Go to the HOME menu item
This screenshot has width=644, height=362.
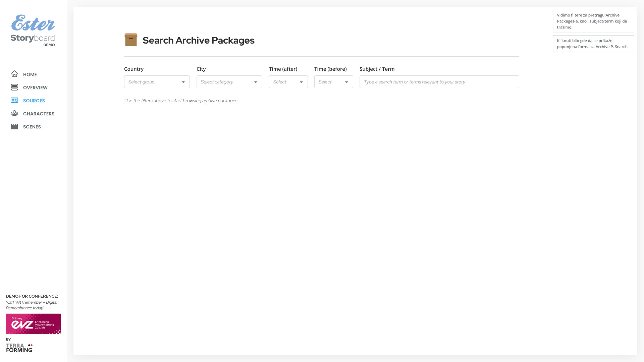pos(30,74)
